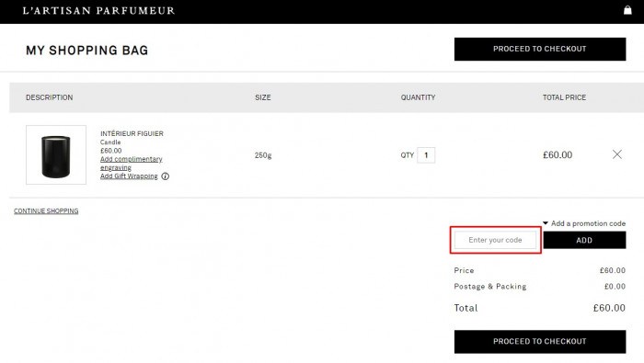Select the £60.00 row total price
Screen dimensions: 644x363
click(558, 154)
